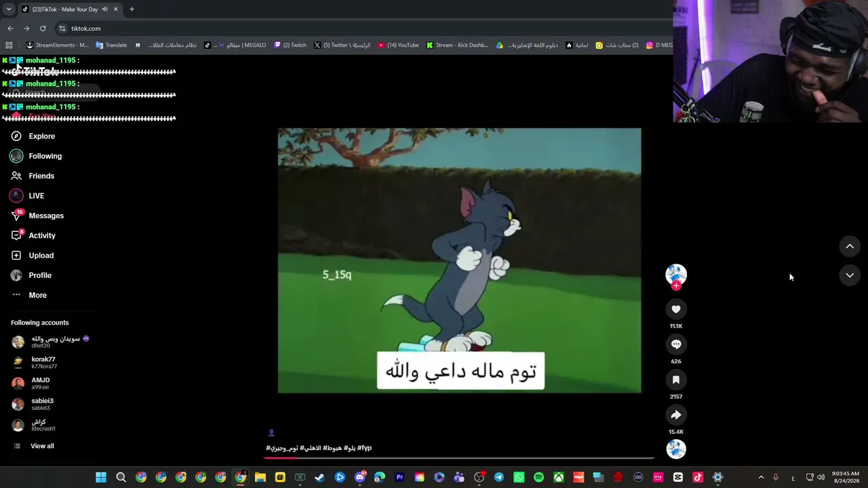Click the video progress bar
This screenshot has width=868, height=488.
pyautogui.click(x=459, y=457)
